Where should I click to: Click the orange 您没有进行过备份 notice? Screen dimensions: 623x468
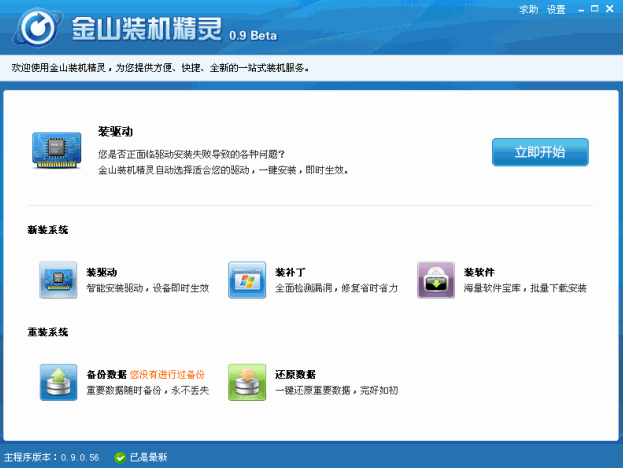tap(167, 374)
